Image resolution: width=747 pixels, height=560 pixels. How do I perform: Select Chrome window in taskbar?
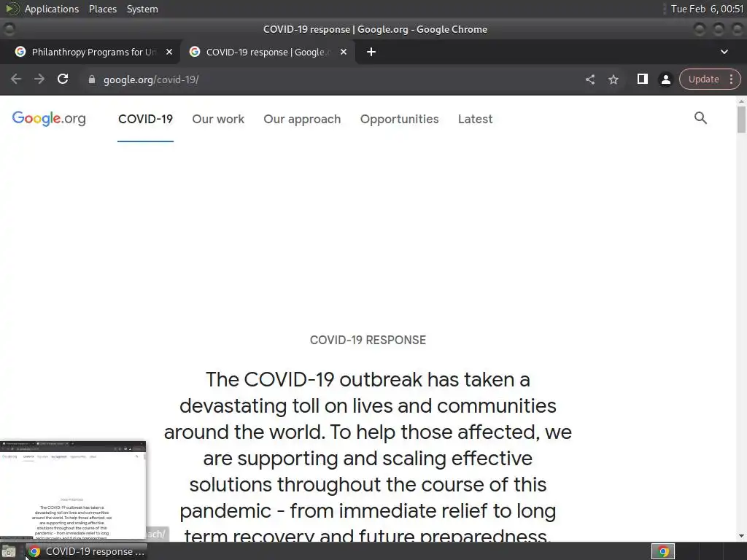pyautogui.click(x=86, y=551)
